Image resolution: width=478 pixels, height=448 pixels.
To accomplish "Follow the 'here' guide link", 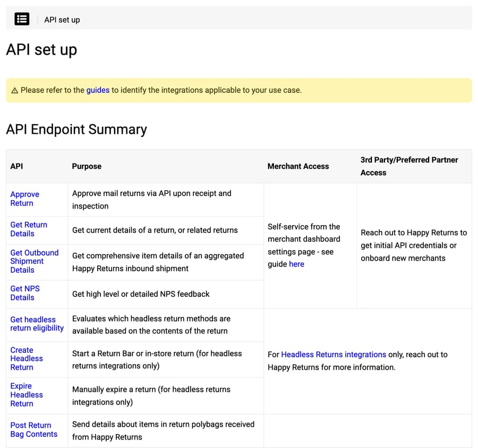I will (x=296, y=264).
